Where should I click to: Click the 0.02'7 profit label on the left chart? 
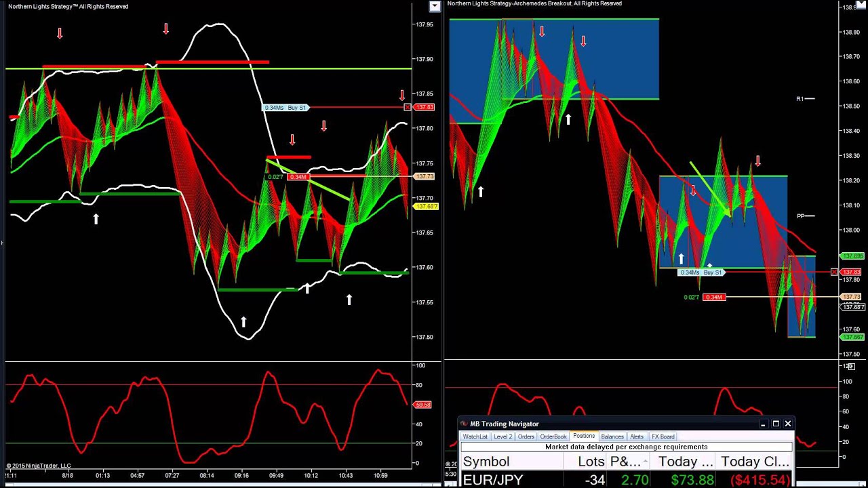click(275, 177)
